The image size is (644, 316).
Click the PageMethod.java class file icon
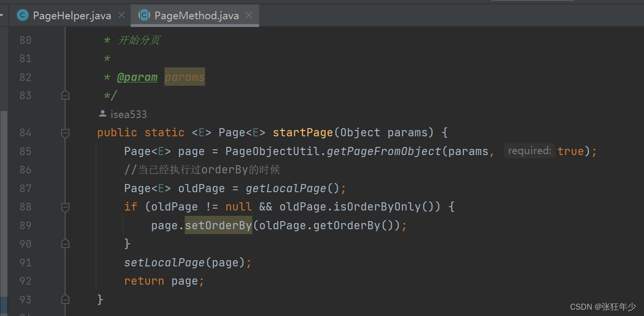tap(144, 15)
